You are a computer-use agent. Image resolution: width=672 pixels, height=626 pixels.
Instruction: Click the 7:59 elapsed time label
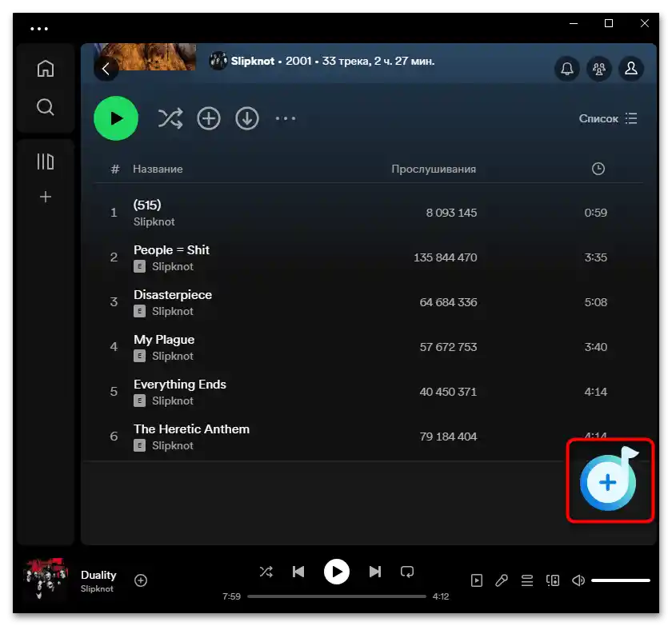point(231,596)
